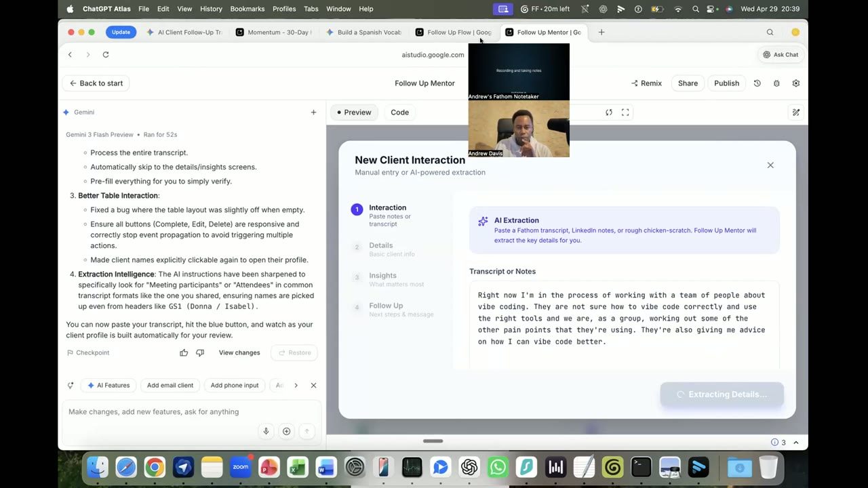This screenshot has height=488, width=868.
Task: Open ChatGPT app from the dock
Action: pyautogui.click(x=469, y=468)
